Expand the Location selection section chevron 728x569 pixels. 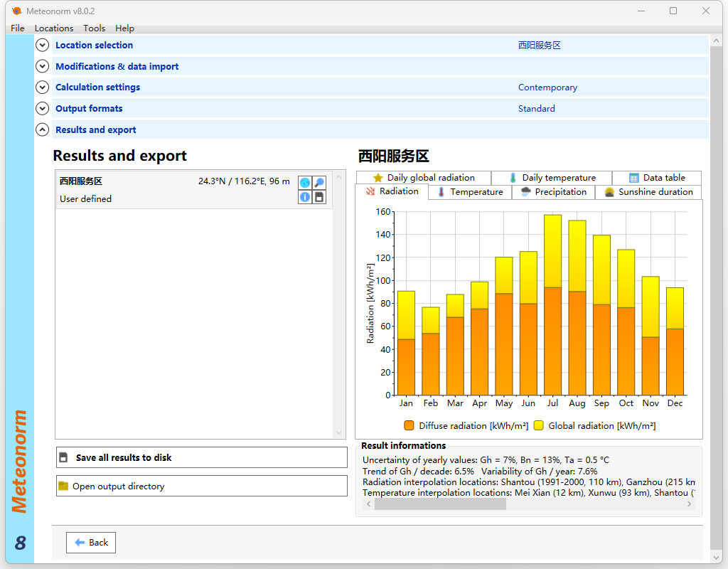(x=42, y=45)
